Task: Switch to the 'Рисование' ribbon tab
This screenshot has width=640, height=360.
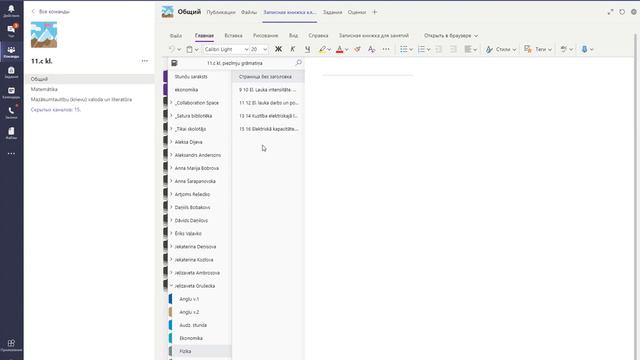Action: pyautogui.click(x=265, y=36)
